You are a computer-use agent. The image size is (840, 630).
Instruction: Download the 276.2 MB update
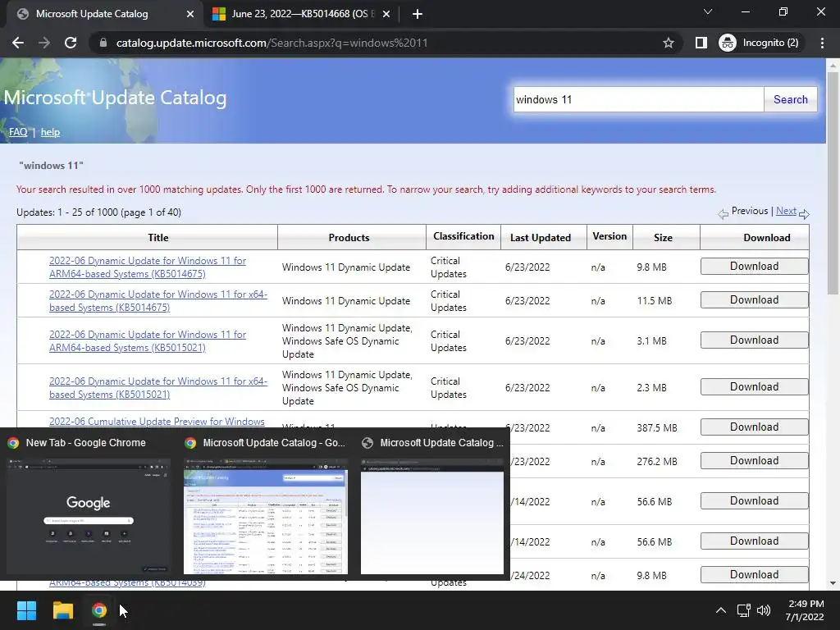755,461
